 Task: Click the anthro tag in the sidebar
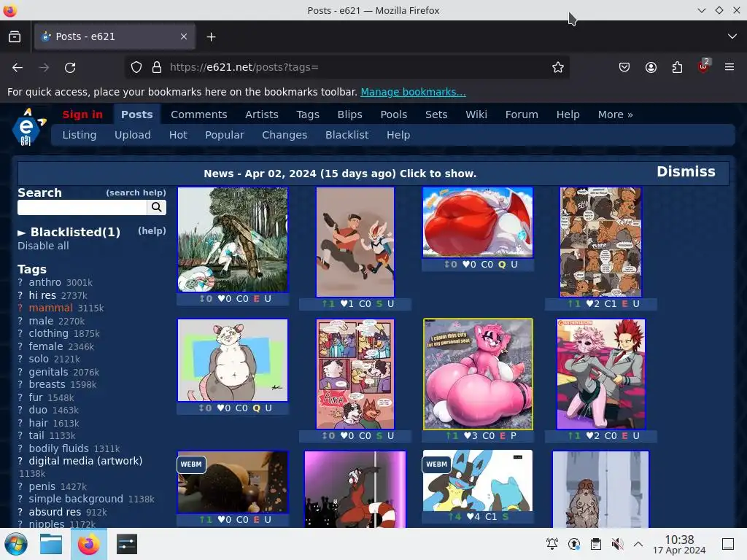44,282
